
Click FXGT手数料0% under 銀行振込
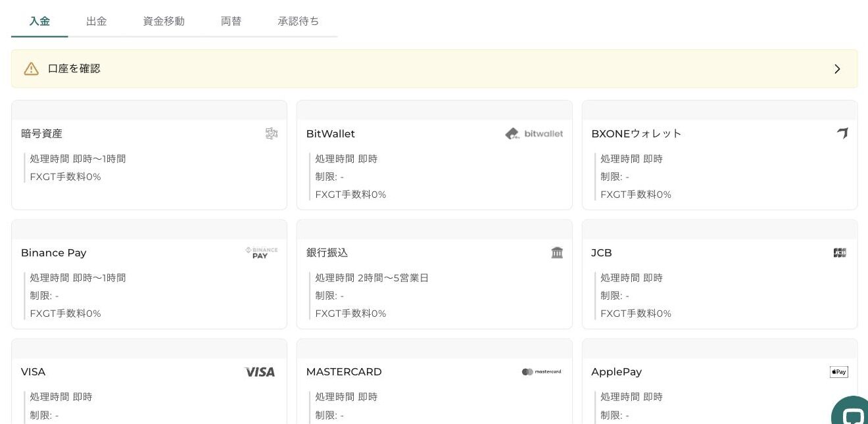(x=350, y=314)
